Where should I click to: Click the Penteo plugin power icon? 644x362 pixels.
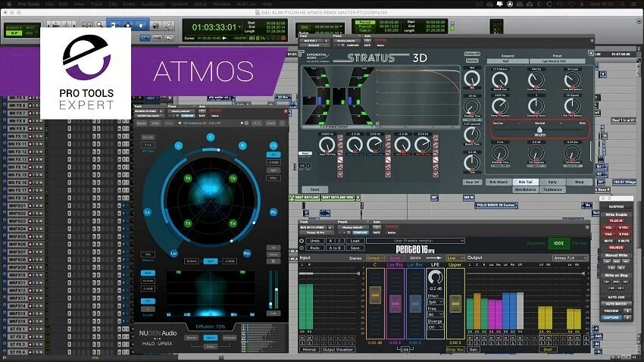tap(302, 241)
